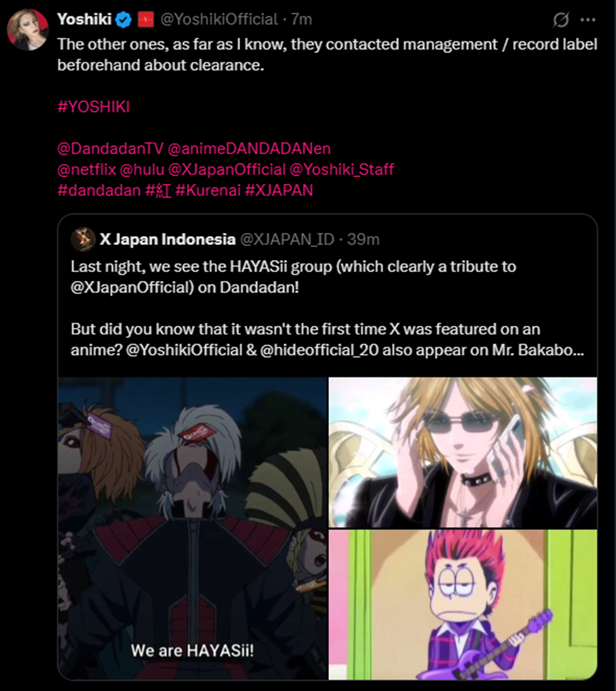View the HAYASii Dandadan screenshot image
The width and height of the screenshot is (616, 691).
[193, 528]
